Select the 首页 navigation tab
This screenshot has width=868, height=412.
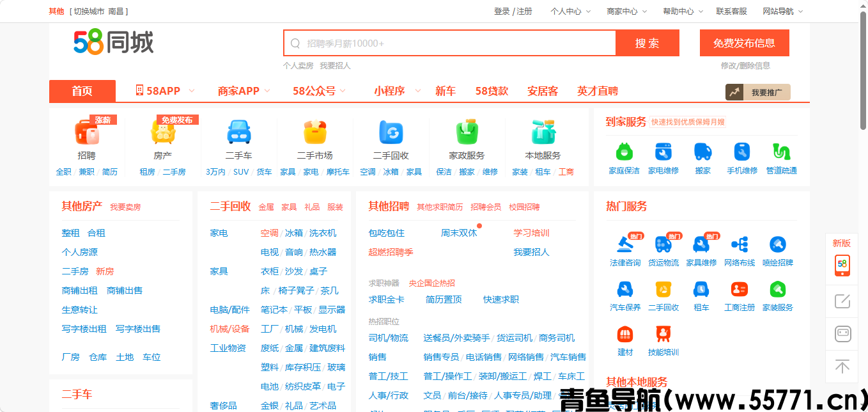tap(82, 91)
